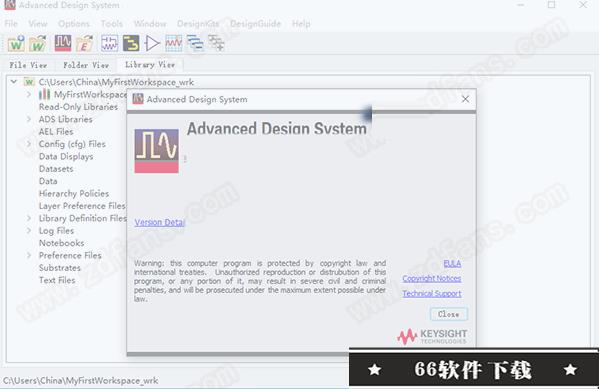Switch to the Library View tab

pos(150,65)
